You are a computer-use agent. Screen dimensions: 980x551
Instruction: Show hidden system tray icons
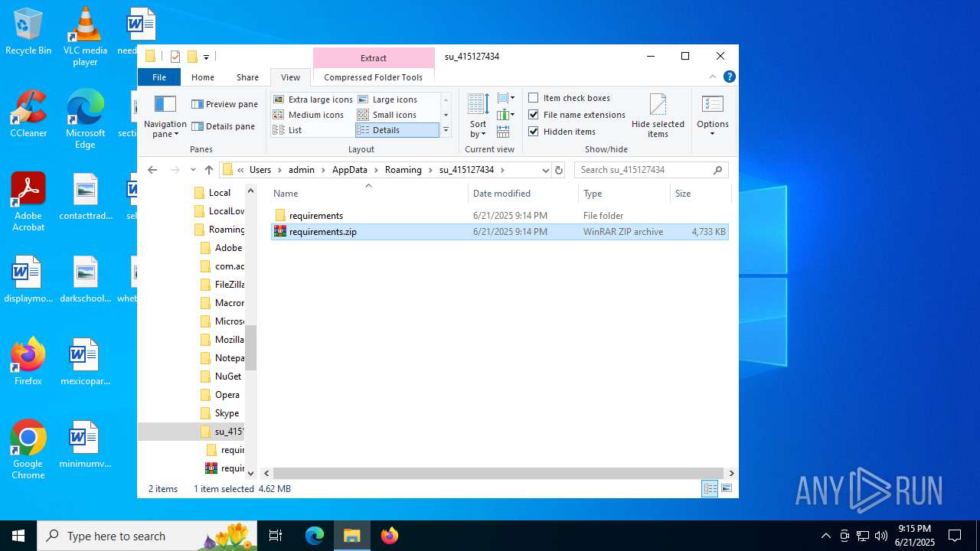click(825, 536)
